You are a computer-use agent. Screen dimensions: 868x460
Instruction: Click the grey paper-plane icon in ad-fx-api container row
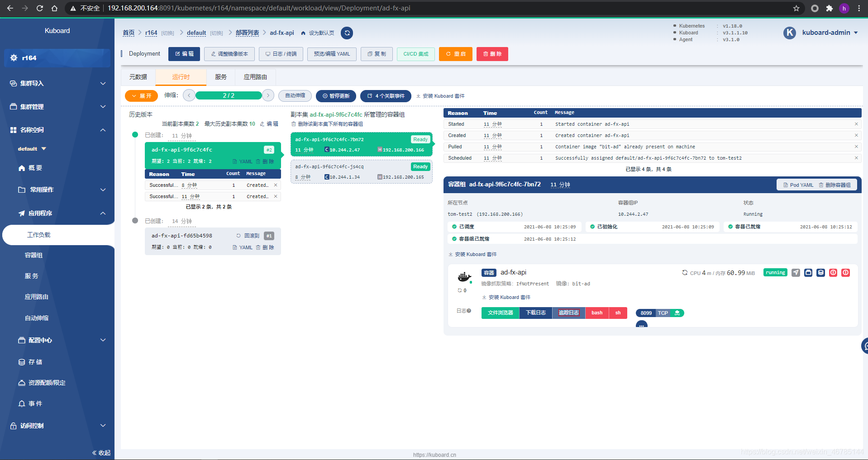[x=796, y=273]
